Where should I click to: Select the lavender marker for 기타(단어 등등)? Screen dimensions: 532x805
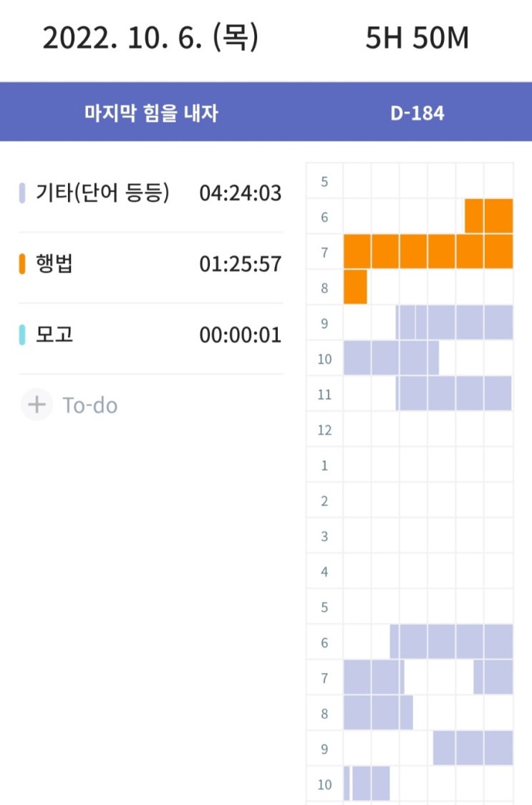click(x=22, y=193)
